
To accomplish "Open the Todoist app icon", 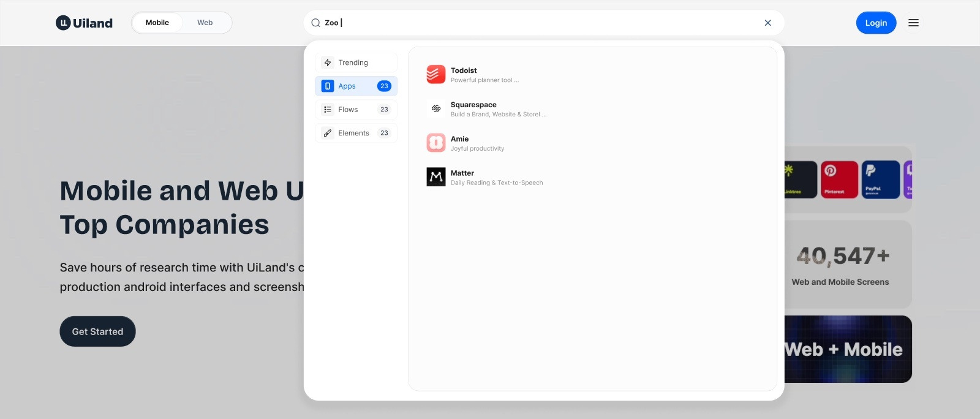I will pos(436,74).
